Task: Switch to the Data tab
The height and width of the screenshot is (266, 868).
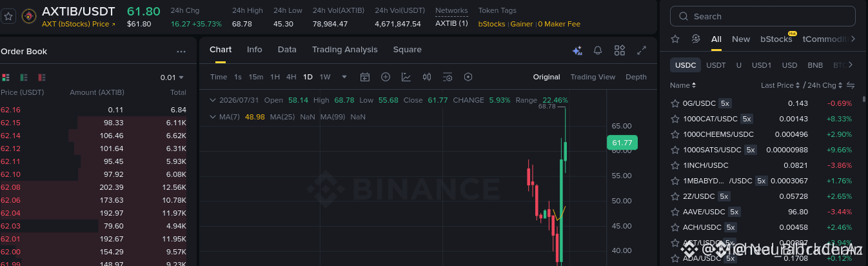Action: click(x=287, y=50)
